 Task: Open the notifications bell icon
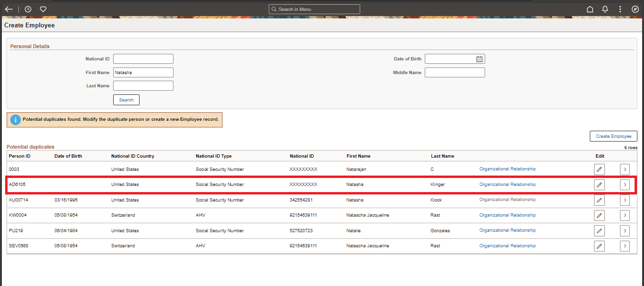tap(605, 9)
